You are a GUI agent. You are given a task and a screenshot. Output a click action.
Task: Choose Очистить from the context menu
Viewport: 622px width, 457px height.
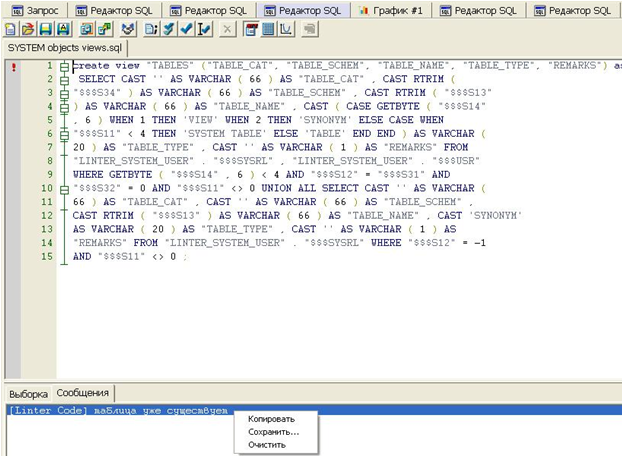coord(267,444)
